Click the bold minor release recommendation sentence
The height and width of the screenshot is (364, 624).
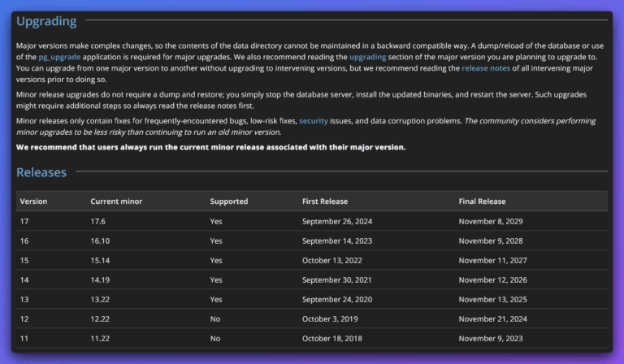click(211, 147)
